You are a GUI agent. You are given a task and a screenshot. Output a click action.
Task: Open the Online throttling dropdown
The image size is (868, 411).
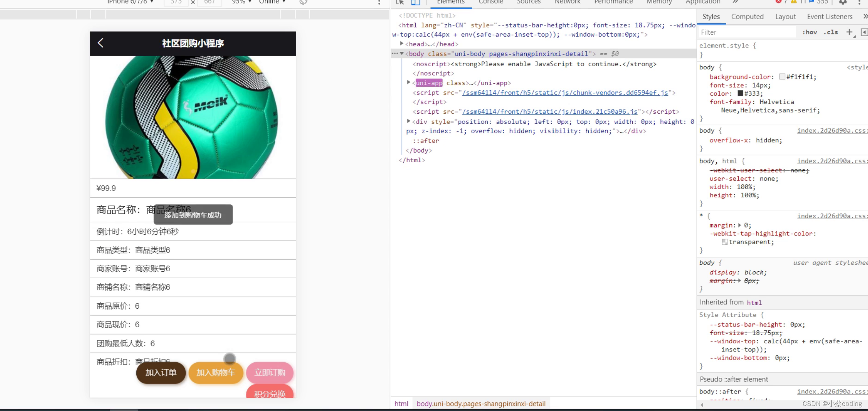(x=272, y=2)
